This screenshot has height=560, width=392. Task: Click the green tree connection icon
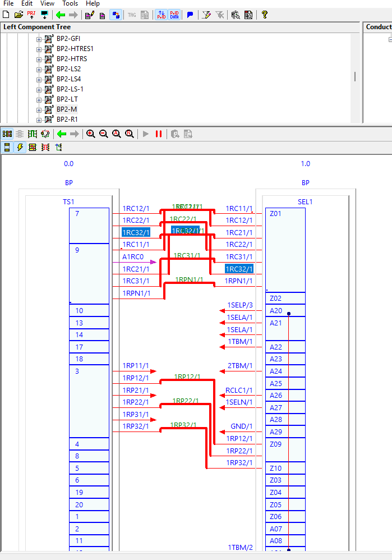pos(58,147)
